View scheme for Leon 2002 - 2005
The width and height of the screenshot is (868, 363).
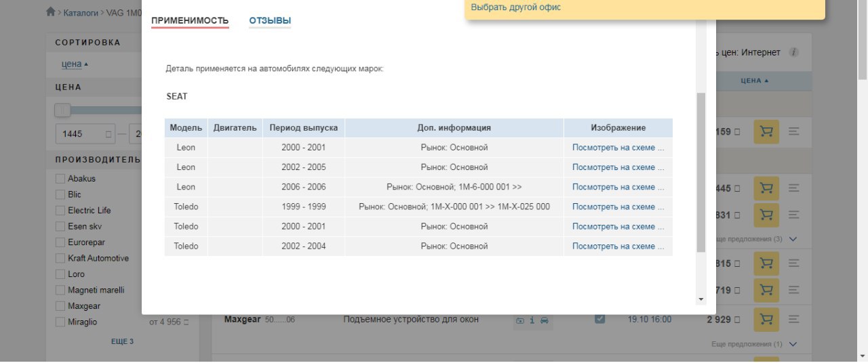(x=618, y=167)
